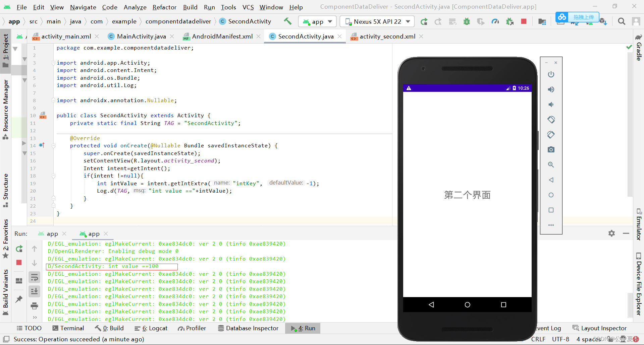This screenshot has height=345, width=644.
Task: Toggle scroll-to-end in the Run console
Action: (x=34, y=291)
